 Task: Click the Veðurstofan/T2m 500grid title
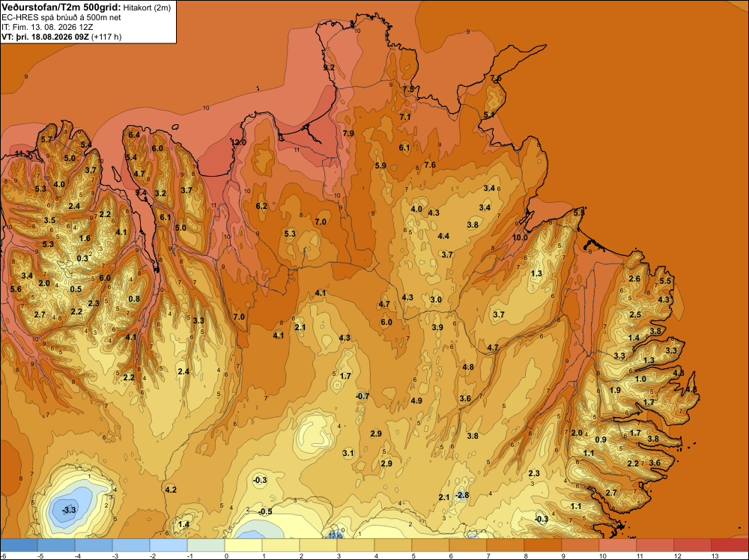pos(61,7)
